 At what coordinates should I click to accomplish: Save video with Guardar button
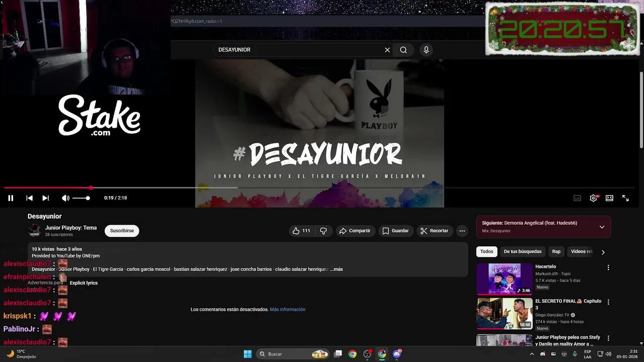coord(395,231)
